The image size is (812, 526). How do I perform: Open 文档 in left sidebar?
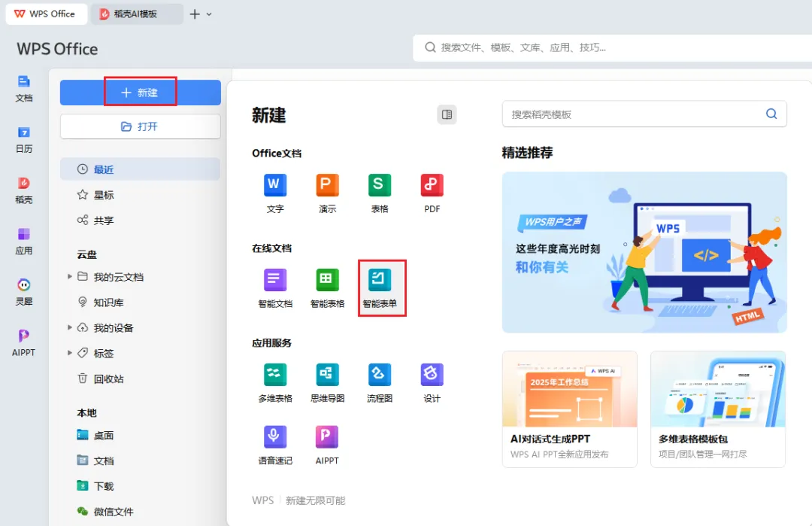click(x=24, y=89)
